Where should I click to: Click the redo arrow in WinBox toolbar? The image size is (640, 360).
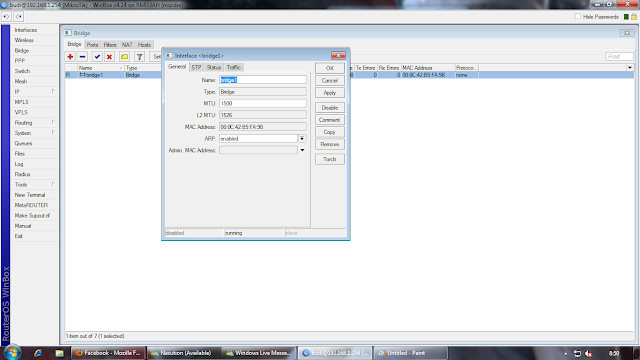click(x=19, y=17)
